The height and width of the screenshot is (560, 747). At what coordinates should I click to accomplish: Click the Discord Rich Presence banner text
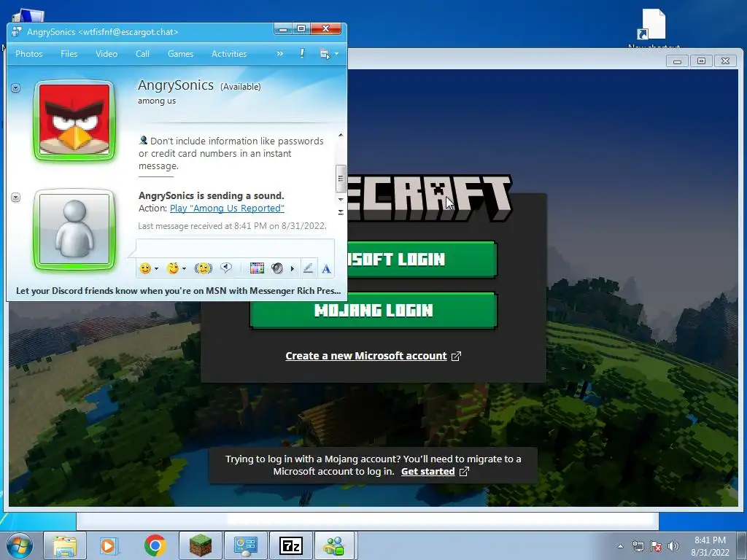coord(178,291)
